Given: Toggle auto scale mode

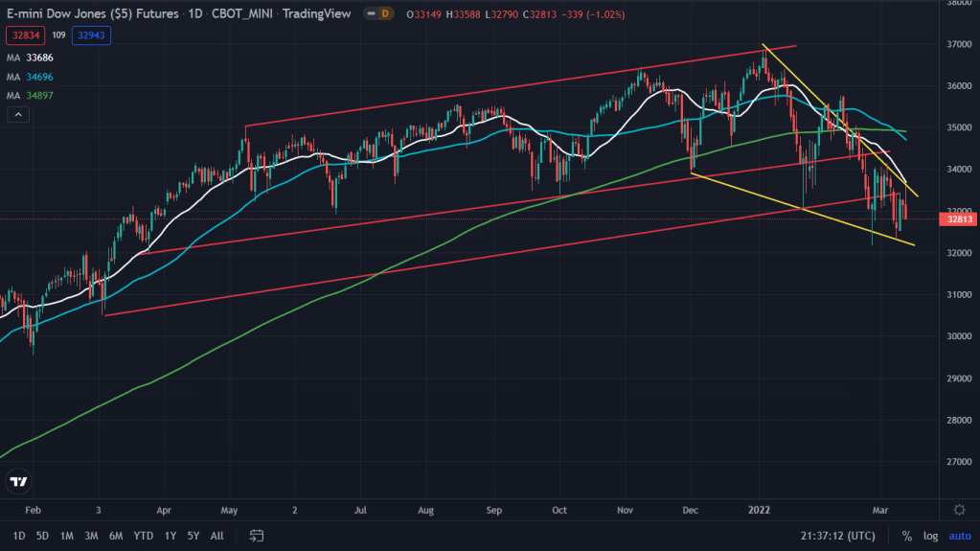Looking at the screenshot, I should [x=959, y=536].
